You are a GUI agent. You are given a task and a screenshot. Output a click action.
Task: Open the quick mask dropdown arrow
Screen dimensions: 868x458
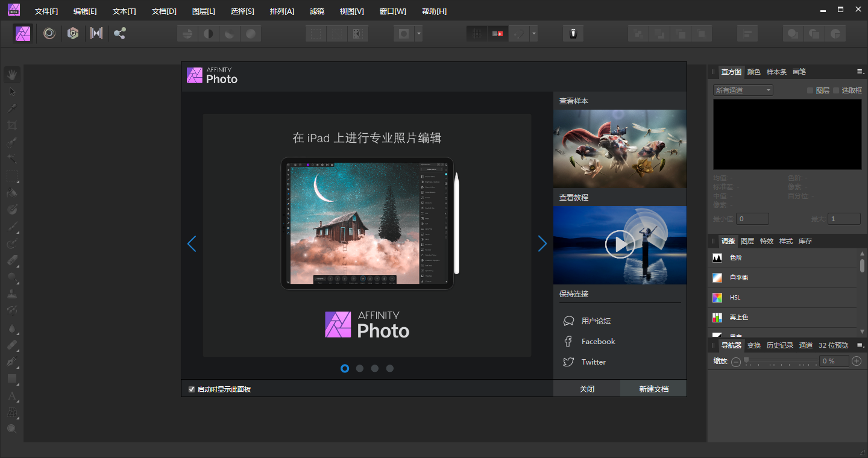[418, 33]
